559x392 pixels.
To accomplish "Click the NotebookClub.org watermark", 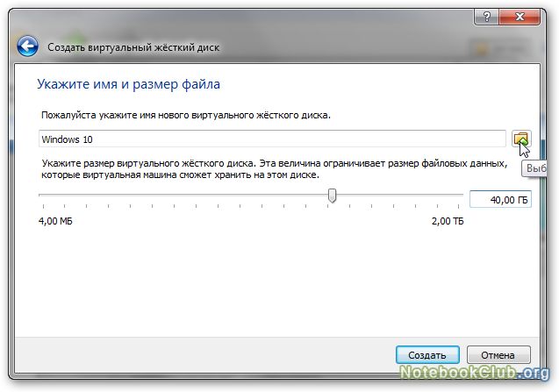I will (x=474, y=373).
